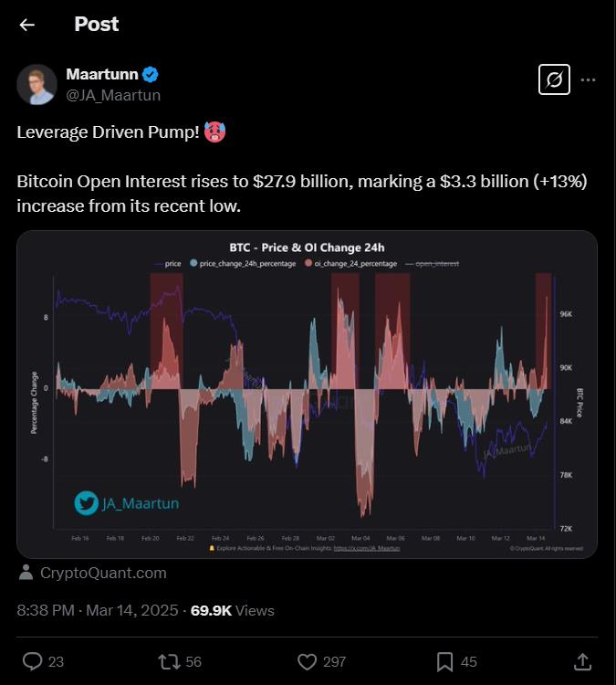Click the person icon beside CryptoQuant.com
The width and height of the screenshot is (616, 685).
pos(26,572)
